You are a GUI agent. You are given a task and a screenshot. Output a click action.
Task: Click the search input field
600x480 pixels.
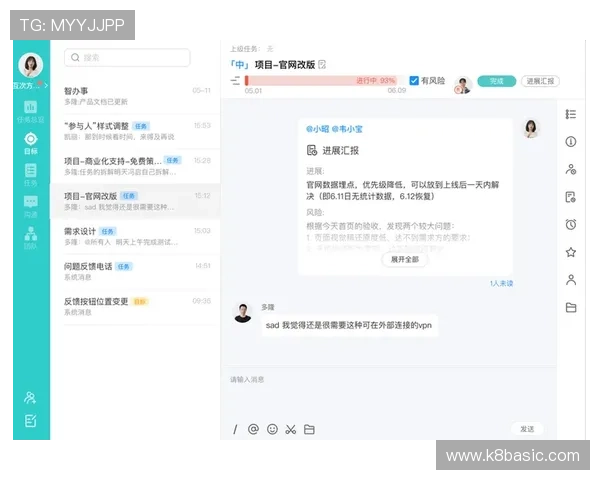(127, 57)
